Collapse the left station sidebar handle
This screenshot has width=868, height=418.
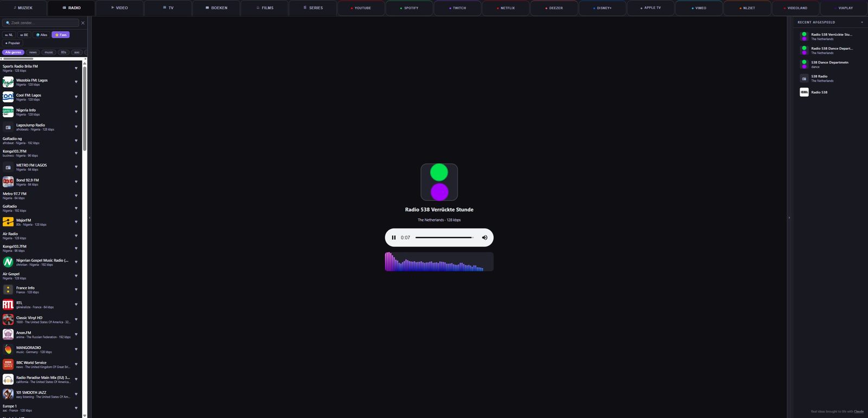coord(90,218)
